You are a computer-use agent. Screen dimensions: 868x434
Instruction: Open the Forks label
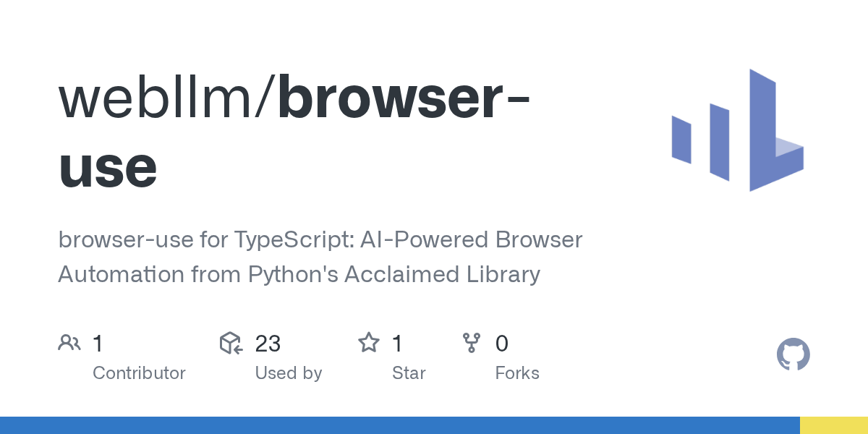[517, 373]
